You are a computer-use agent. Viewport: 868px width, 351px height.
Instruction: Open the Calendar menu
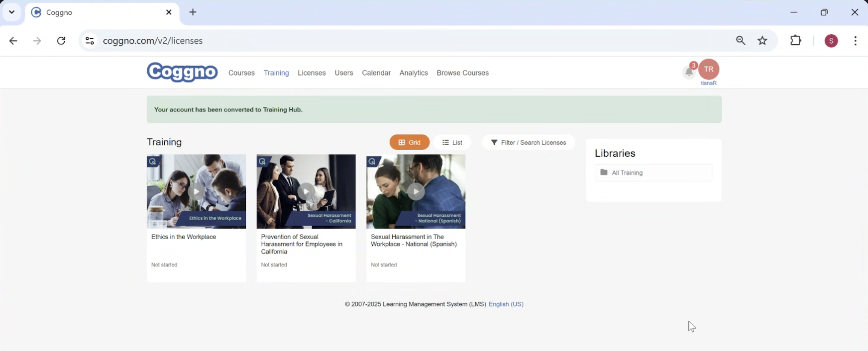click(376, 73)
